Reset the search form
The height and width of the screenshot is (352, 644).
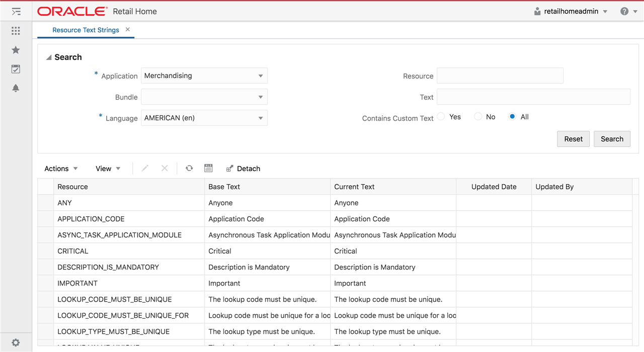coord(573,138)
